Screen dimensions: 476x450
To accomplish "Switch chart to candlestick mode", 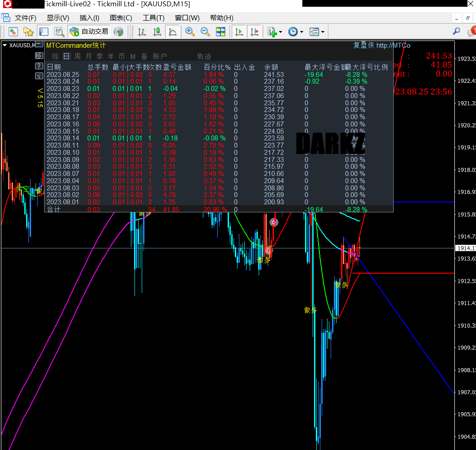I will (157, 31).
